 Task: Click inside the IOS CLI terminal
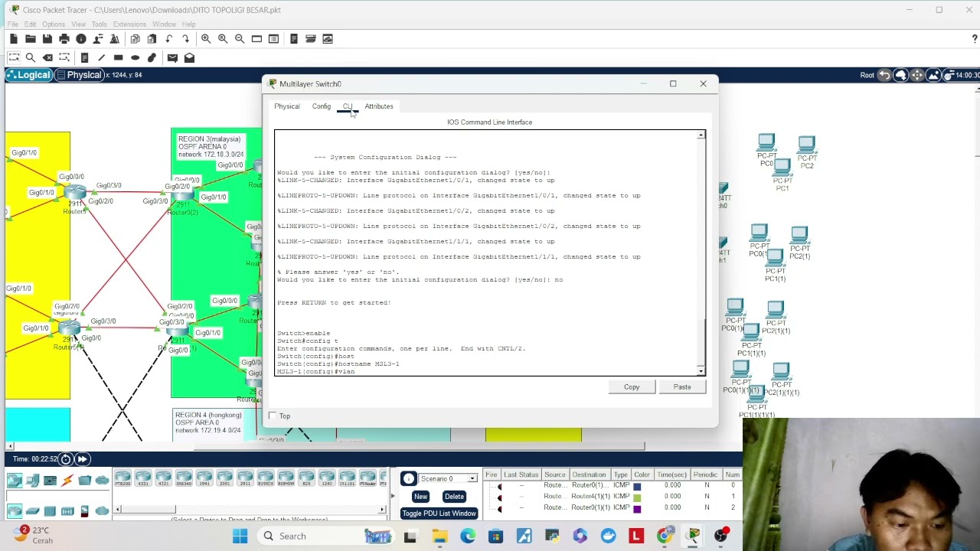pyautogui.click(x=485, y=253)
